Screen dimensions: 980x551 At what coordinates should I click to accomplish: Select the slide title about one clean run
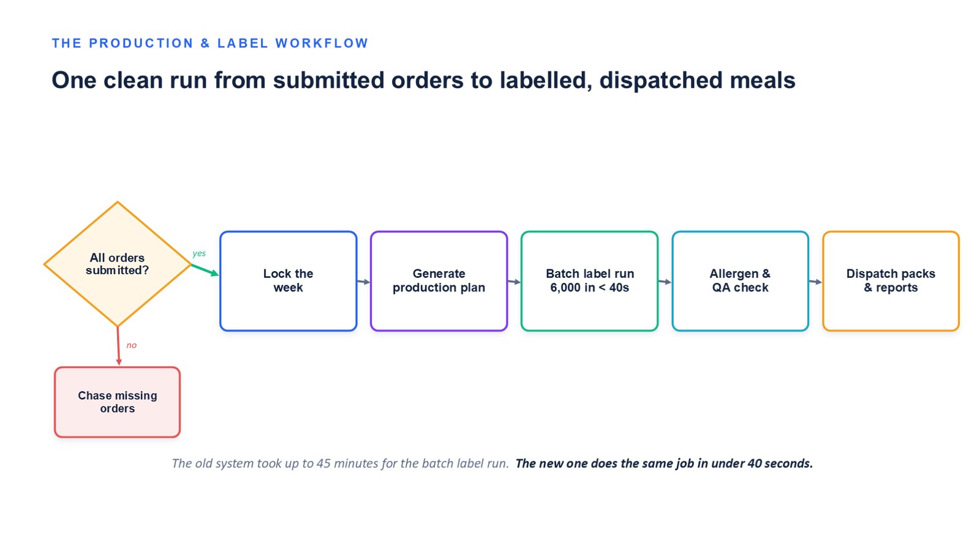[x=423, y=80]
